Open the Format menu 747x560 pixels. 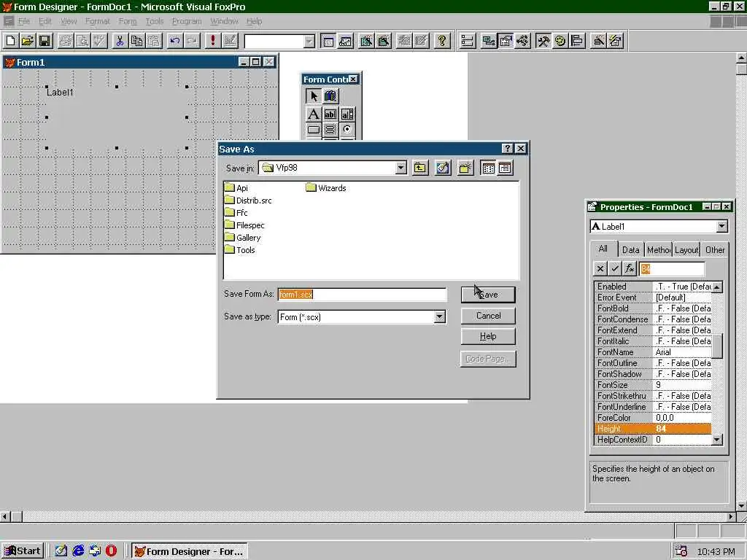[x=98, y=21]
